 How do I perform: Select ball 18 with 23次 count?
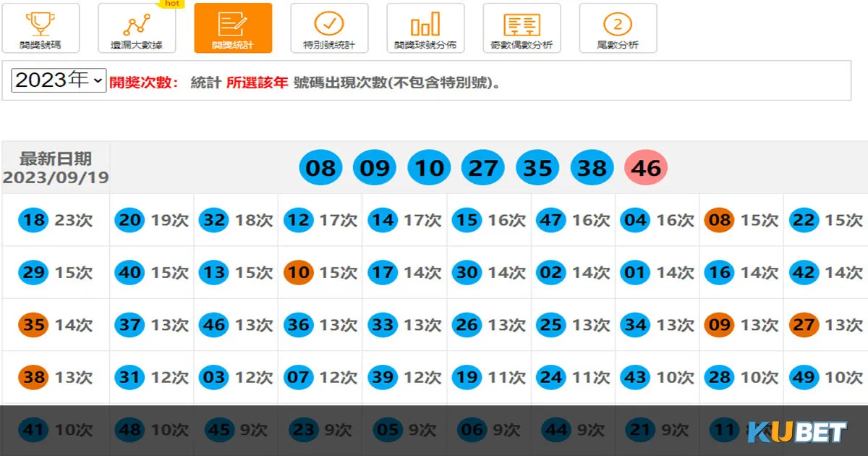34,220
